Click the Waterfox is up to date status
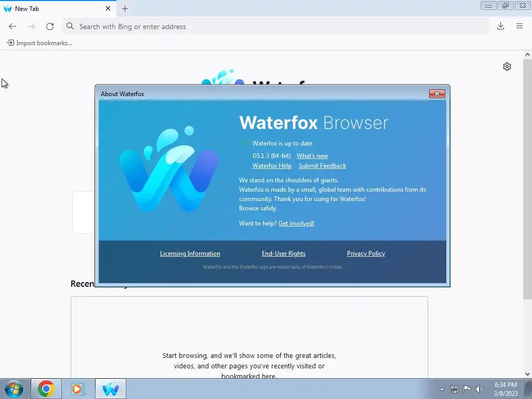532x399 pixels. click(282, 143)
